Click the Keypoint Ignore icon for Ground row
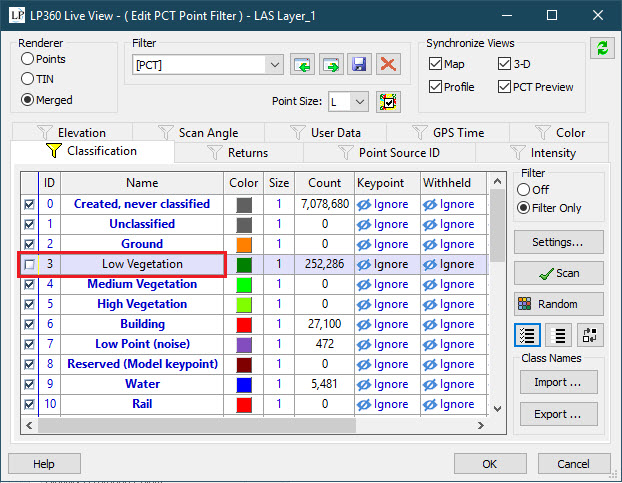 point(363,245)
